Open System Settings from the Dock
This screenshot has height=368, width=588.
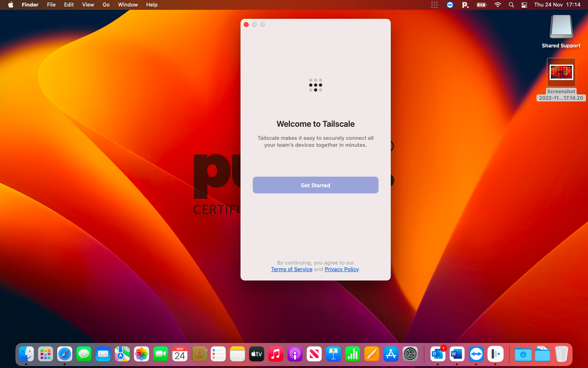click(x=410, y=354)
